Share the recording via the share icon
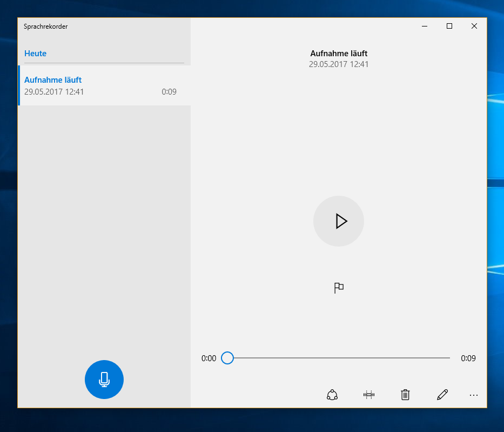This screenshot has height=432, width=504. (x=332, y=395)
